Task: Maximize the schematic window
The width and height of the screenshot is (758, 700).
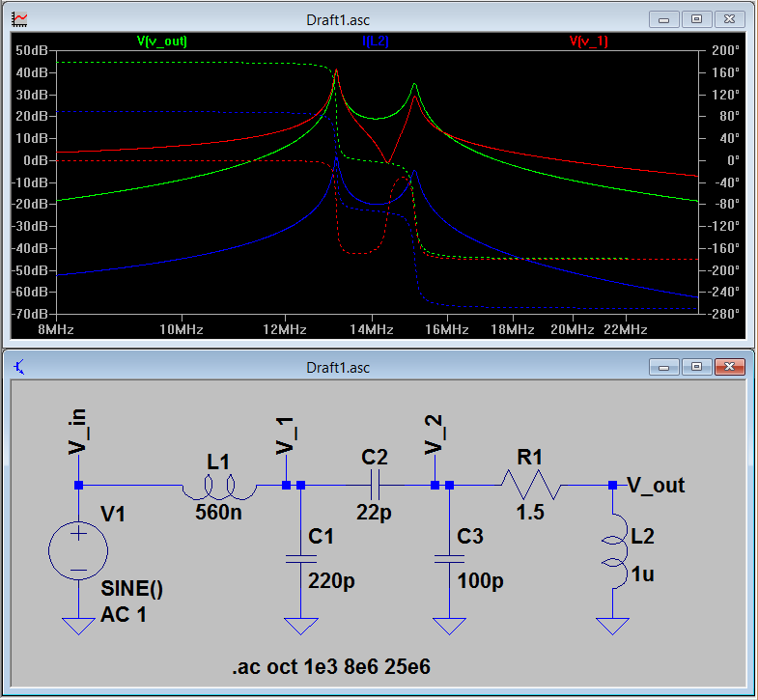Action: [696, 368]
